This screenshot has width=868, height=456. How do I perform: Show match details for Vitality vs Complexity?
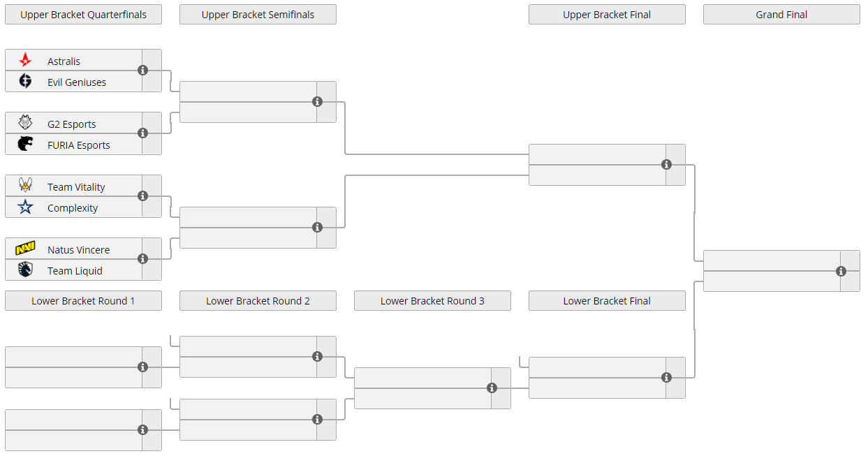[x=143, y=196]
